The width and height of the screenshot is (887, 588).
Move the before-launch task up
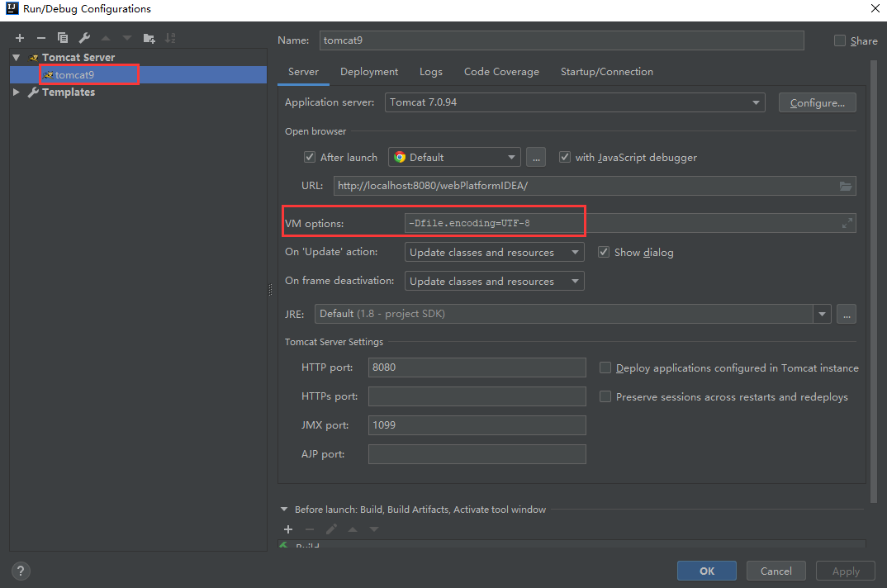tap(353, 529)
